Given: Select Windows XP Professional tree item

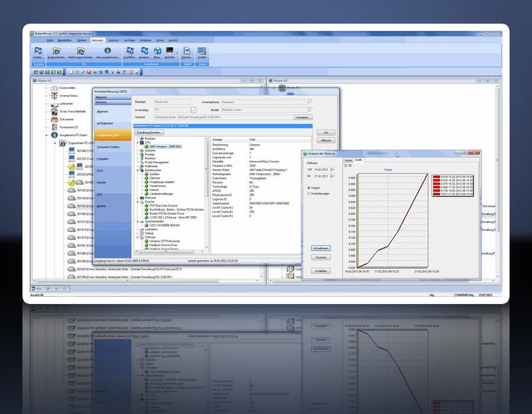Looking at the screenshot, I should tap(164, 241).
